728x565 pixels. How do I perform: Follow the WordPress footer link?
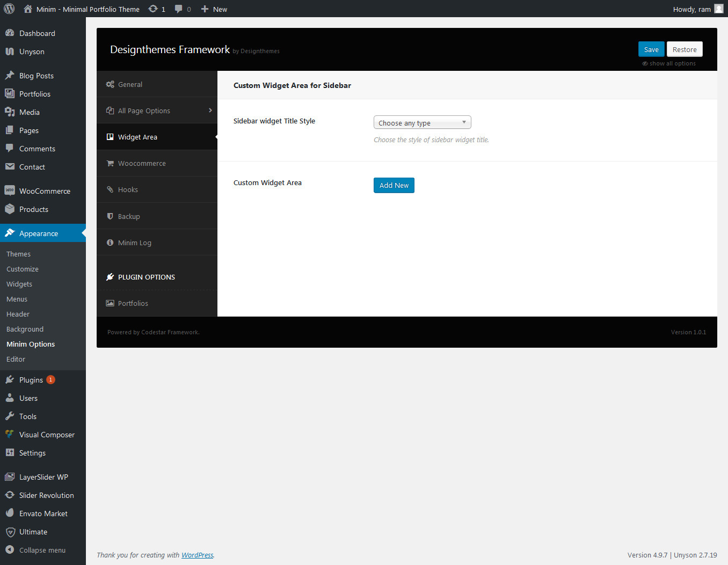point(197,555)
